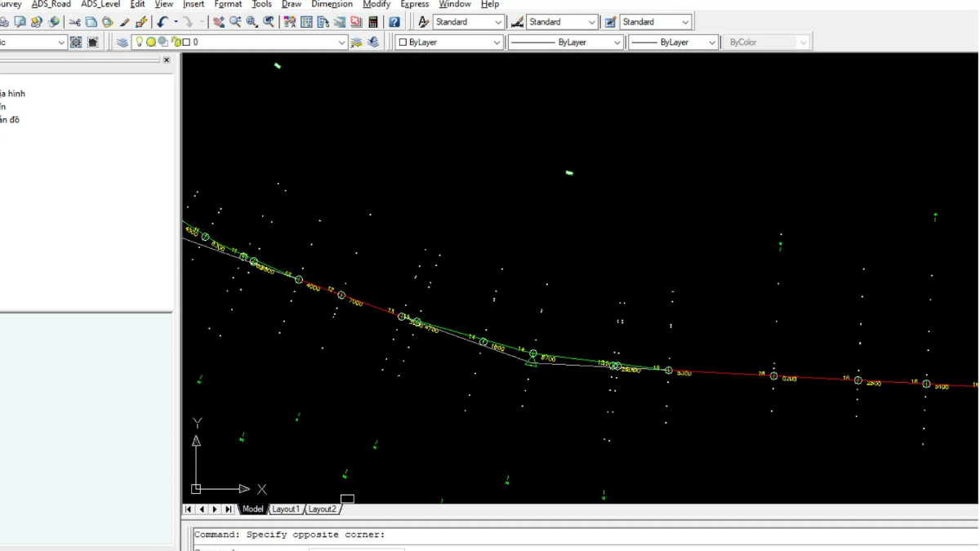Toggle layer 0 freeze sun icon

[151, 42]
